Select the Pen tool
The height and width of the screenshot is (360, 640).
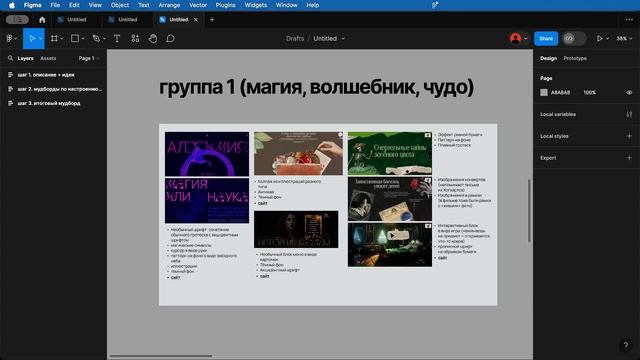click(x=96, y=38)
